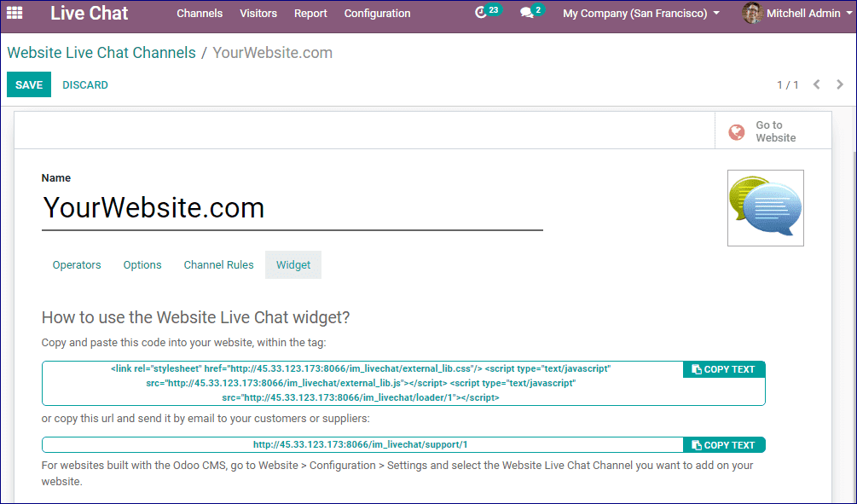This screenshot has height=504, width=857.
Task: Switch to the Operators tab
Action: (x=77, y=265)
